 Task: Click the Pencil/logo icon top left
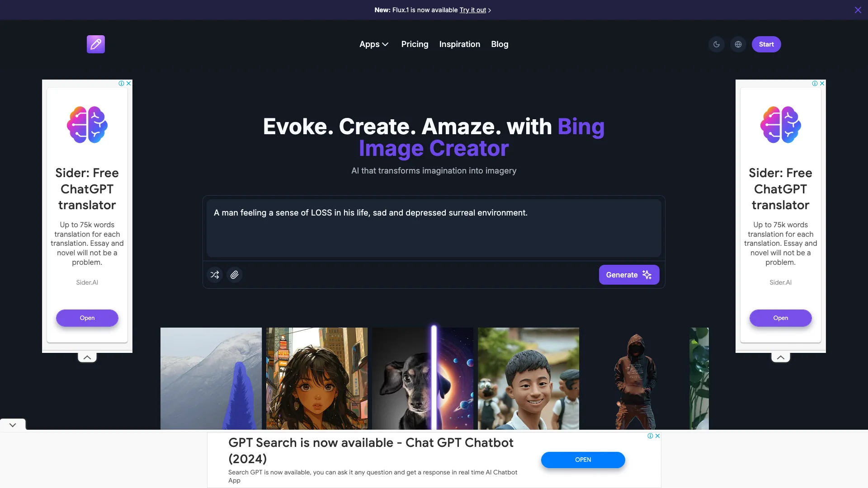coord(95,44)
